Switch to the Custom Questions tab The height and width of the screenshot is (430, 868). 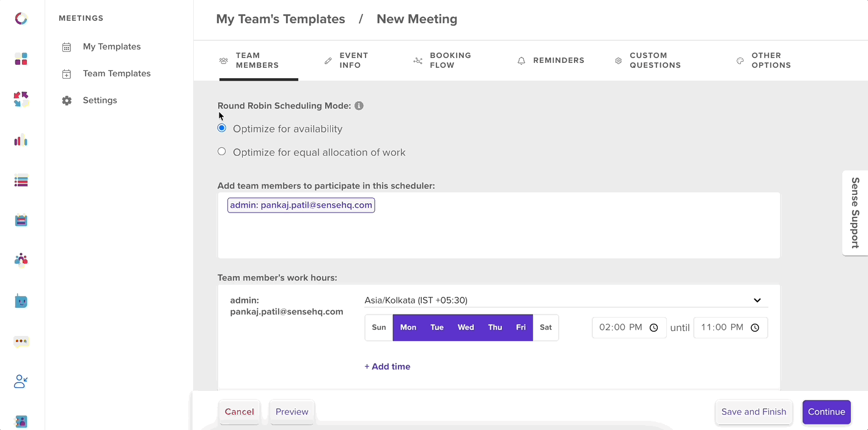(648, 60)
